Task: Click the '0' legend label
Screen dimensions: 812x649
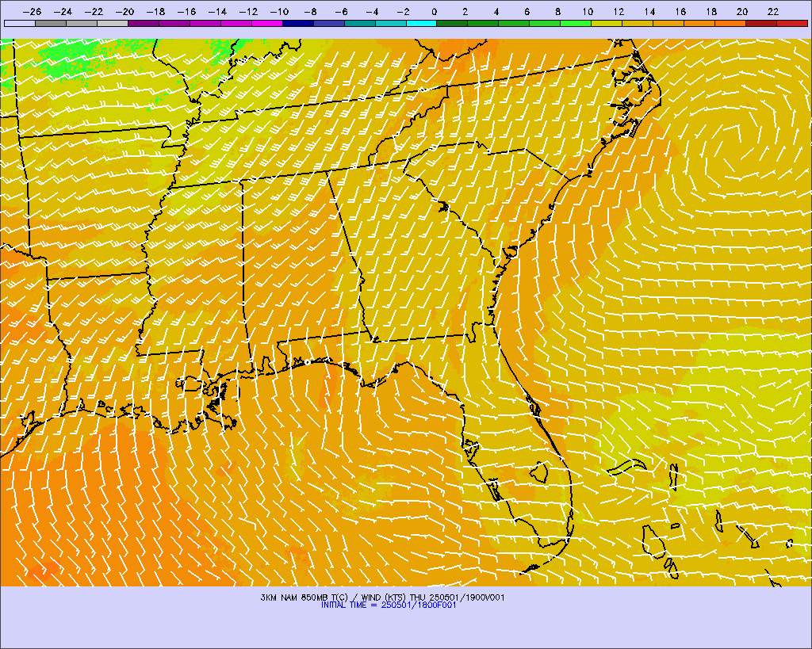Action: coord(434,12)
